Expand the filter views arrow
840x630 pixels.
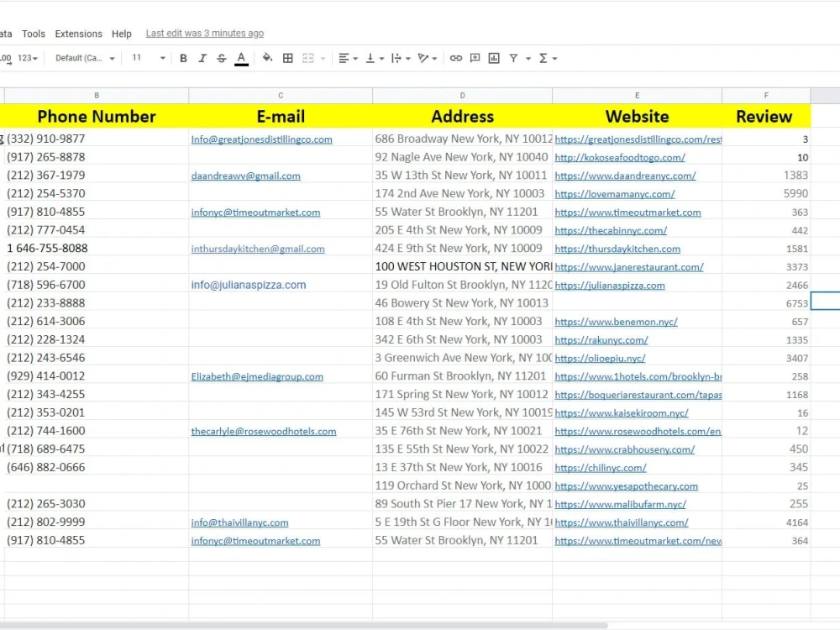[x=528, y=59]
